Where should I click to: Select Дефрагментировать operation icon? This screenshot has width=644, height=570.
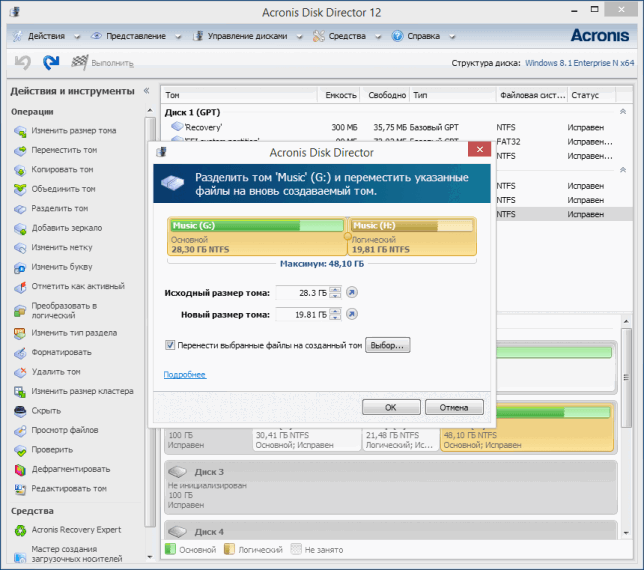coord(20,469)
